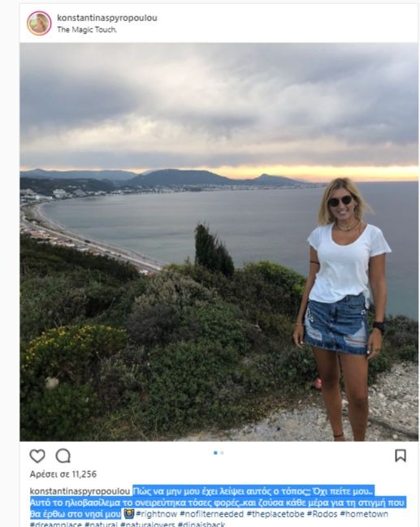This screenshot has height=527, width=420.
Task: View the 11,256 likes list
Action: [63, 474]
